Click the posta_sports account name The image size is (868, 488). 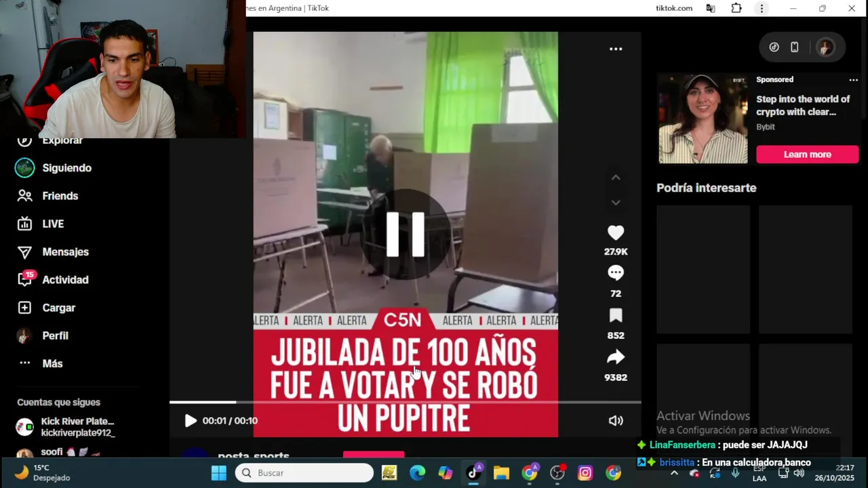coord(254,456)
